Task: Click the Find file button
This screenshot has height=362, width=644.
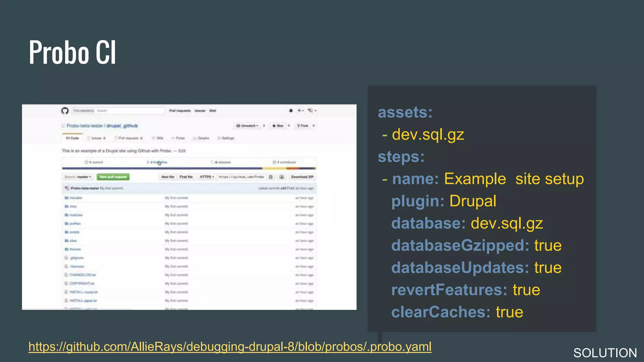Action: tap(186, 177)
